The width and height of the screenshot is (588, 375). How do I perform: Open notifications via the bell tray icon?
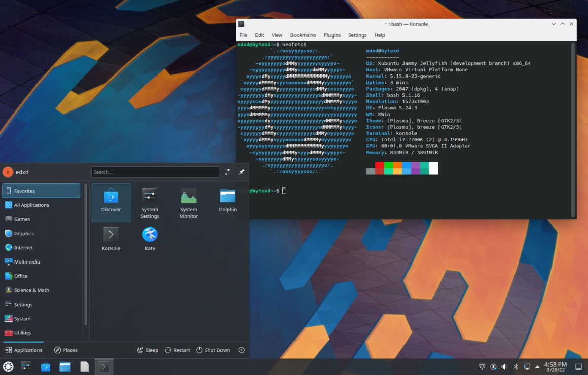(482, 366)
